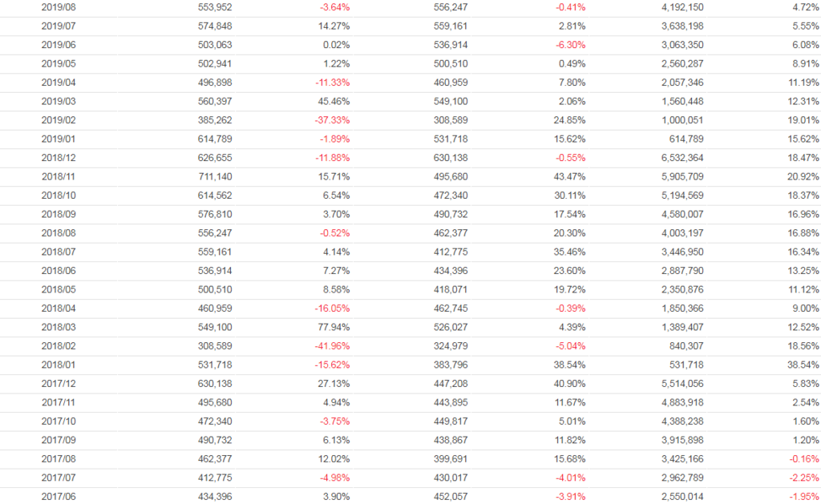
Task: Click the 4,192,150 cumulative total
Action: [681, 7]
